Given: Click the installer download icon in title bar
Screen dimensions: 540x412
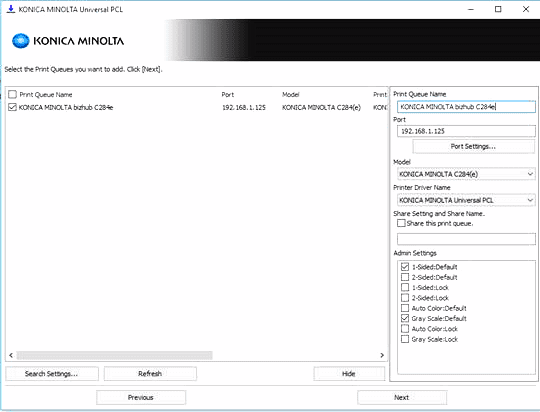Looking at the screenshot, I should [x=11, y=9].
